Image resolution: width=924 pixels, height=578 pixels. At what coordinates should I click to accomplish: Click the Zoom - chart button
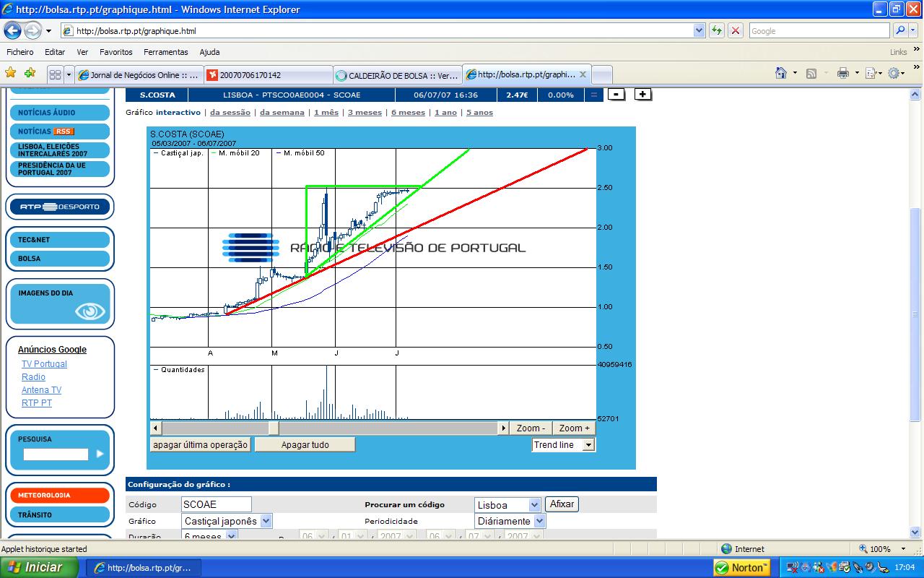click(x=531, y=428)
